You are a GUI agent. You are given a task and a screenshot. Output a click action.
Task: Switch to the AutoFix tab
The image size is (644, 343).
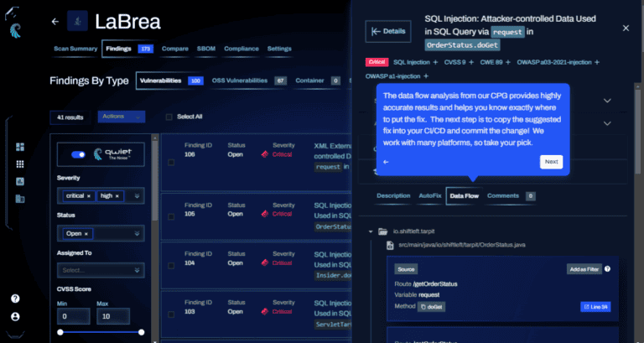(430, 196)
